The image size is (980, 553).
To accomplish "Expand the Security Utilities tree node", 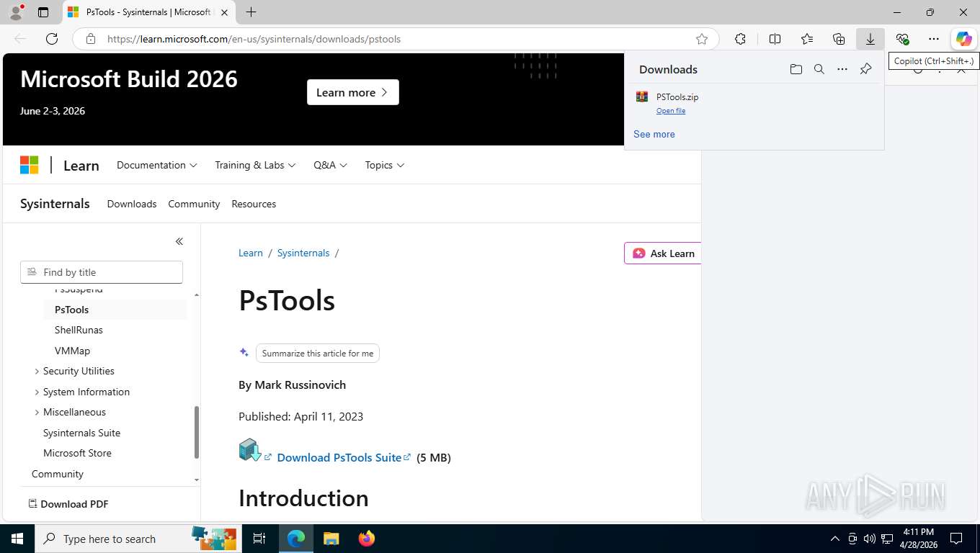I will (79, 371).
